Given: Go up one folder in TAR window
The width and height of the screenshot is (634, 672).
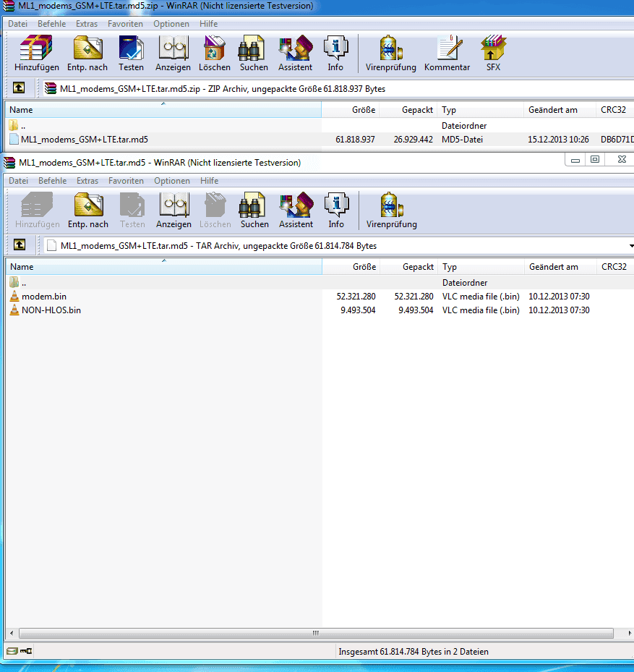Looking at the screenshot, I should 20,244.
